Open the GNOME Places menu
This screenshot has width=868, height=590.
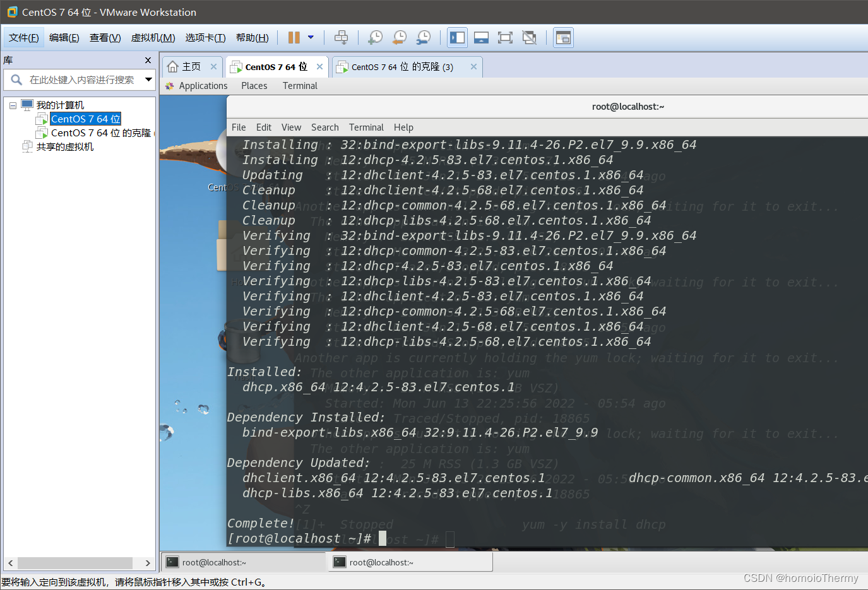pyautogui.click(x=254, y=86)
